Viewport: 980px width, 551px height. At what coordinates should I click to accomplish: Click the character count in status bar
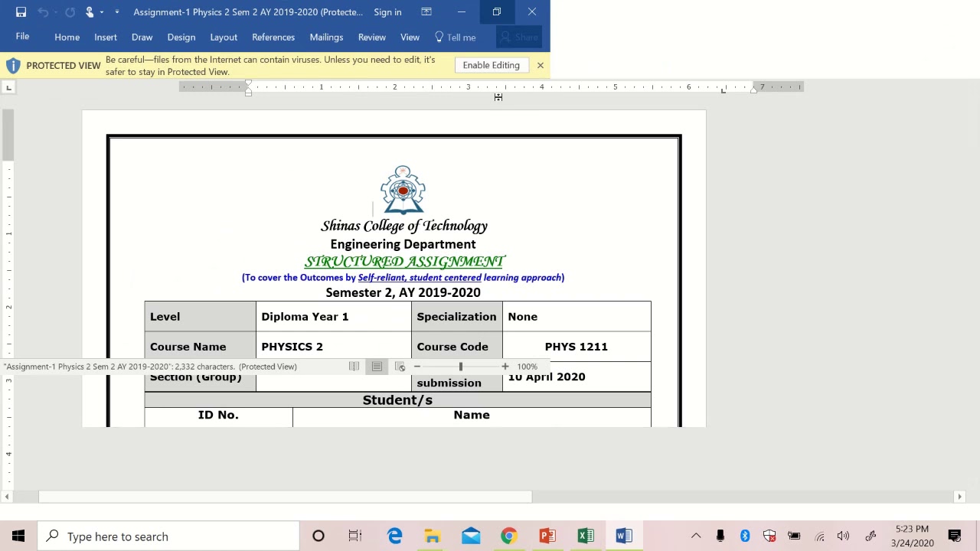point(204,367)
